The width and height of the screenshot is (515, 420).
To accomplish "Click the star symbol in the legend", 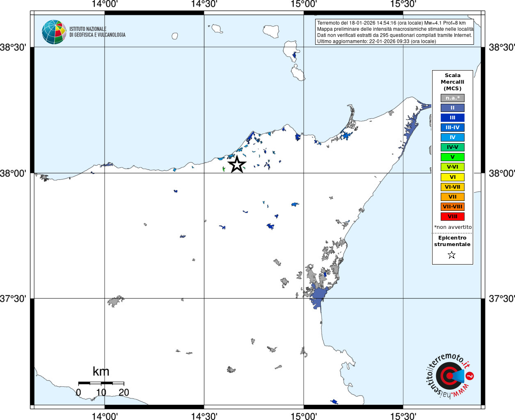I will [x=452, y=255].
